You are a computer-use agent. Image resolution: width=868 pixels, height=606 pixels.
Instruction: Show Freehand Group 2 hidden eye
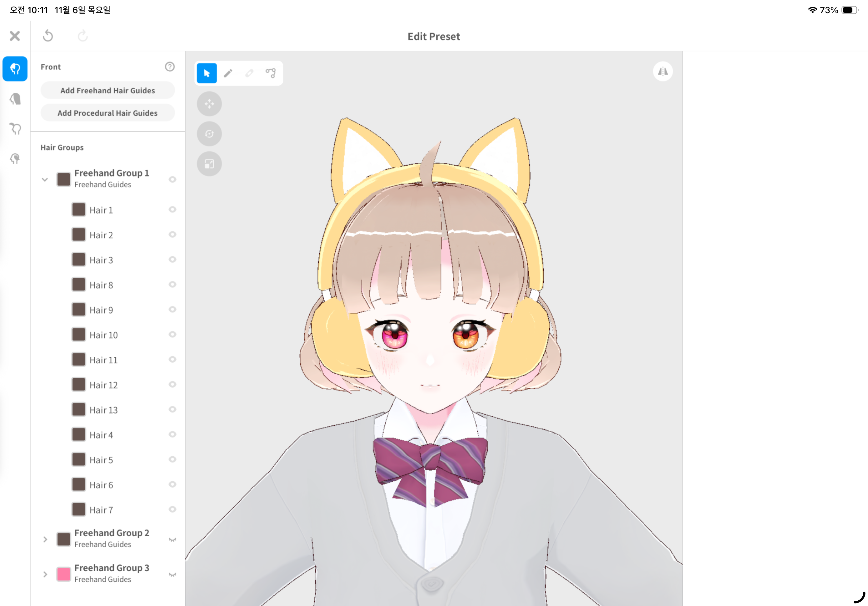[172, 539]
